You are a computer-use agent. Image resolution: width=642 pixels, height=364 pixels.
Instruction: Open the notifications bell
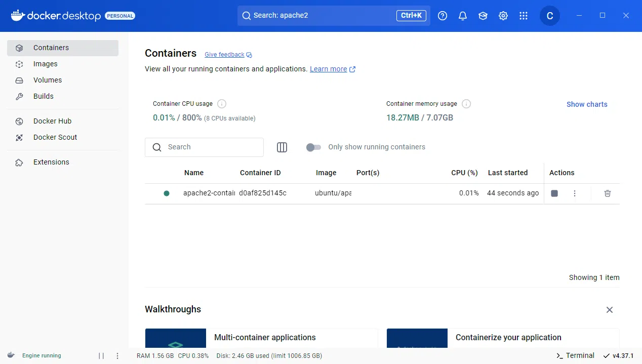point(462,16)
